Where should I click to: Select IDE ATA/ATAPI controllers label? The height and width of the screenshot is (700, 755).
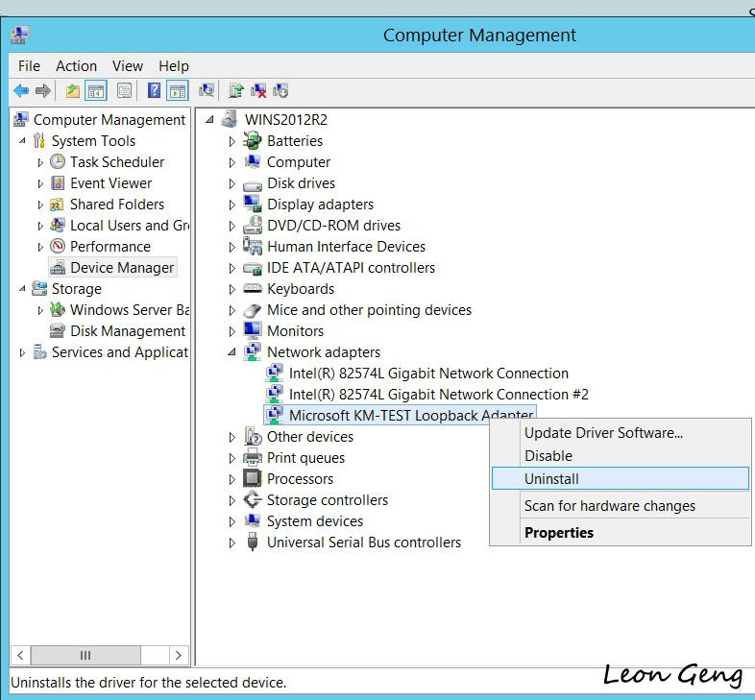pyautogui.click(x=351, y=267)
